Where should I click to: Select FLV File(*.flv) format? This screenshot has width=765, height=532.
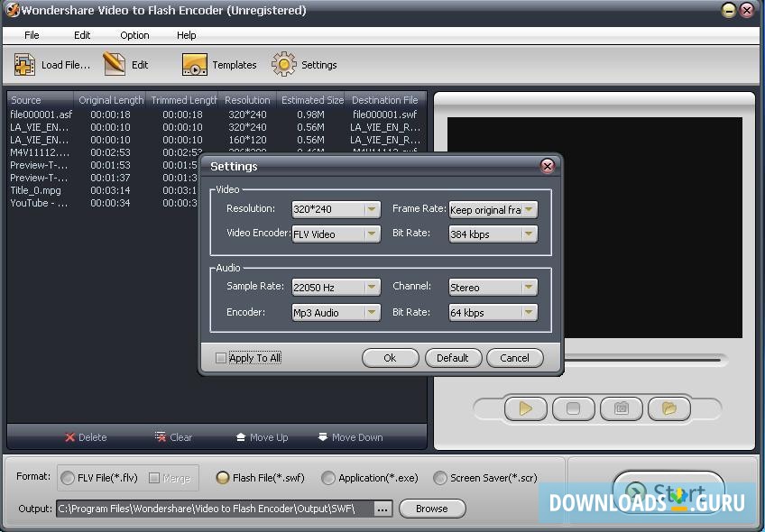[68, 478]
